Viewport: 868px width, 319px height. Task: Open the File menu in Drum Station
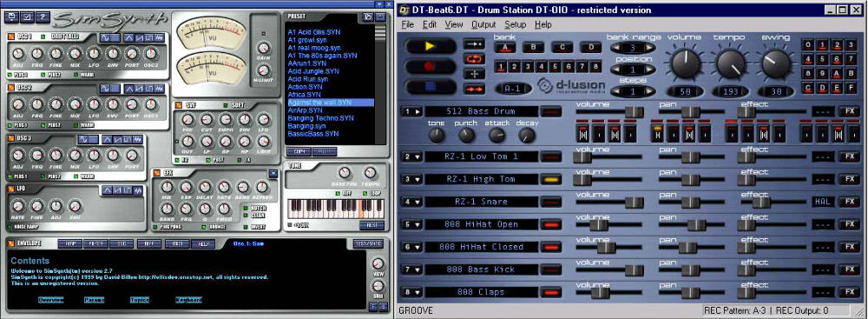(407, 24)
